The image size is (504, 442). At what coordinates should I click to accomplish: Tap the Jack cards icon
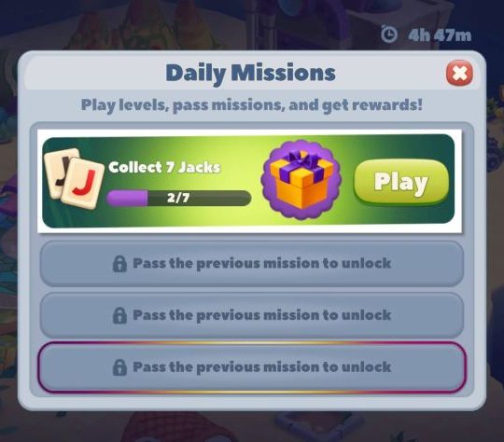tap(75, 178)
